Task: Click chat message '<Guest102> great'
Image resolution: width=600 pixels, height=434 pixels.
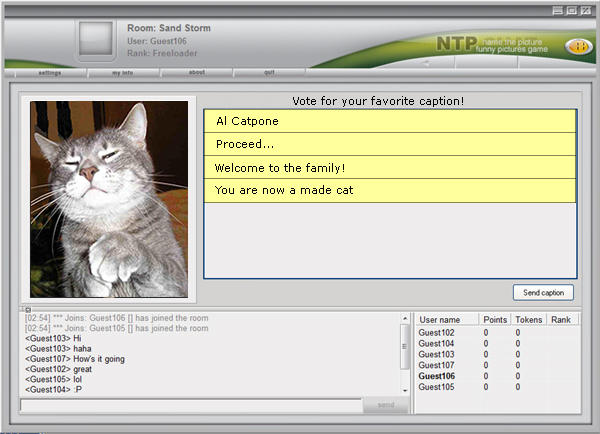Action: (59, 369)
